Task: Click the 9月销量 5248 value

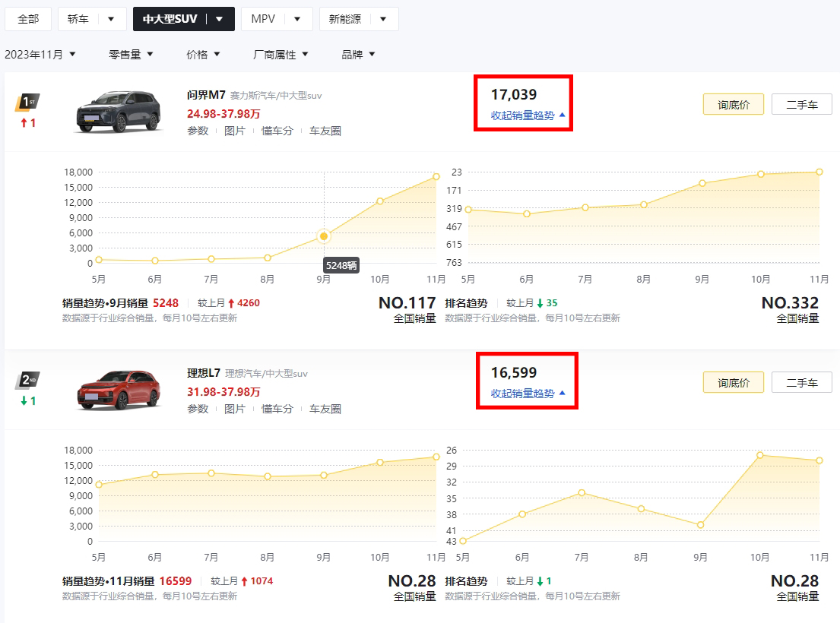Action: click(x=166, y=303)
